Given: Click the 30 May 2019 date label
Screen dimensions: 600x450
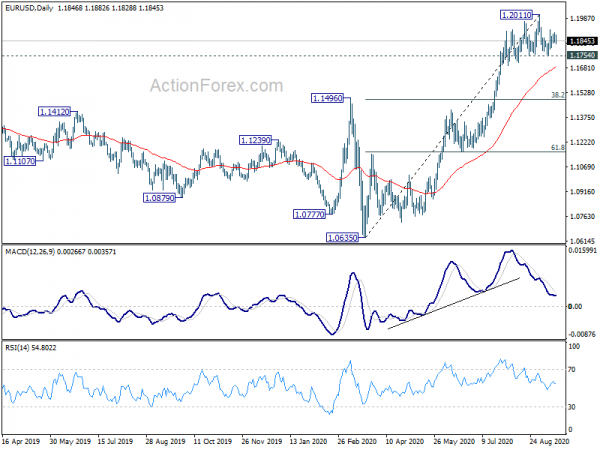Looking at the screenshot, I should 70,442.
